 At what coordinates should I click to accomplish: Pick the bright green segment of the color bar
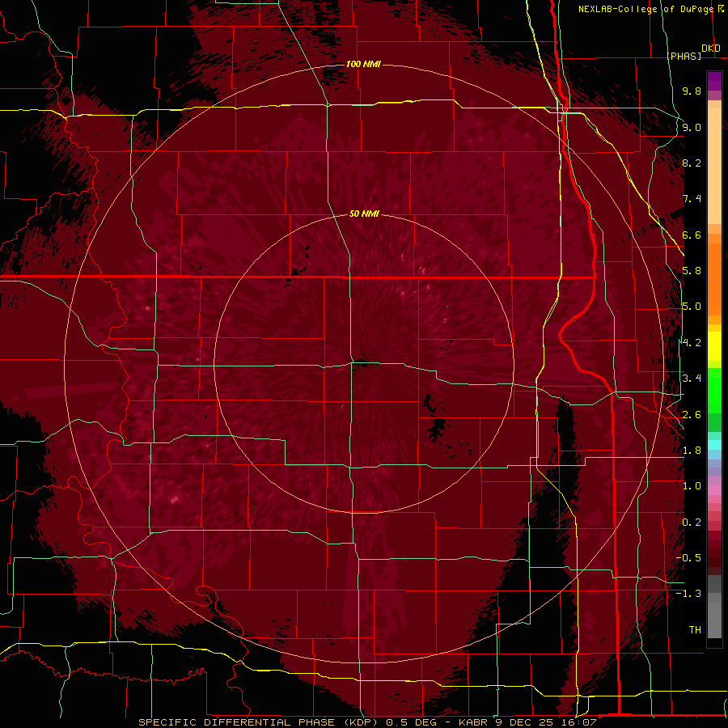click(714, 390)
